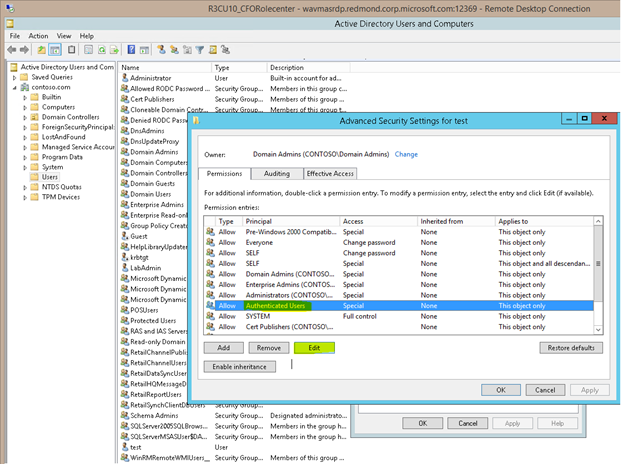Click the Back arrow in the toolbar

pyautogui.click(x=13, y=48)
